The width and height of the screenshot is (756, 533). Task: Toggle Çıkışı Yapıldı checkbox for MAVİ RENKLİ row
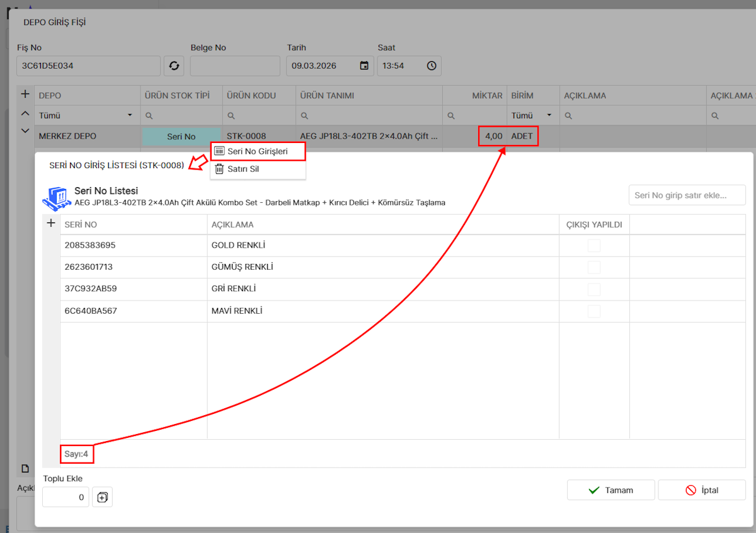tap(594, 311)
